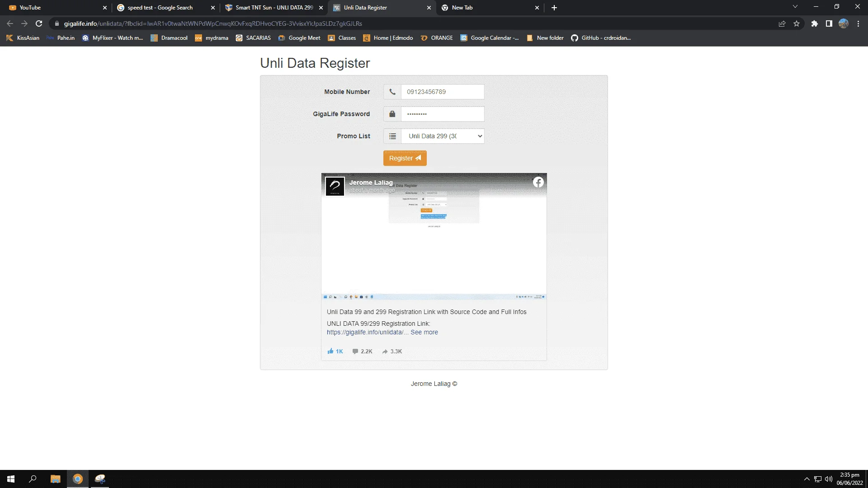
Task: Open Jerome Laliag name link in post
Action: click(x=371, y=183)
